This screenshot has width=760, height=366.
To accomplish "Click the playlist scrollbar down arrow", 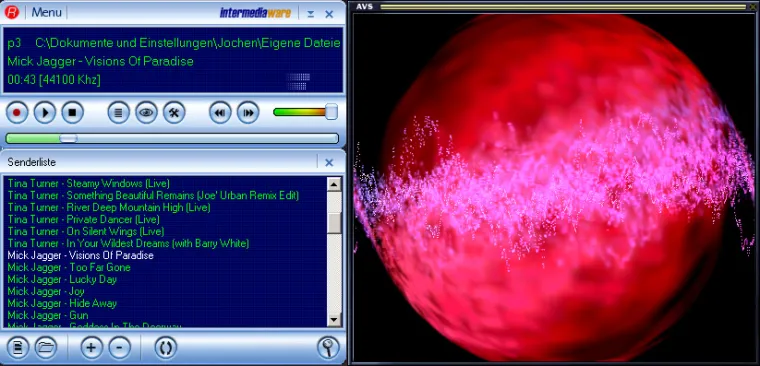I will (334, 319).
